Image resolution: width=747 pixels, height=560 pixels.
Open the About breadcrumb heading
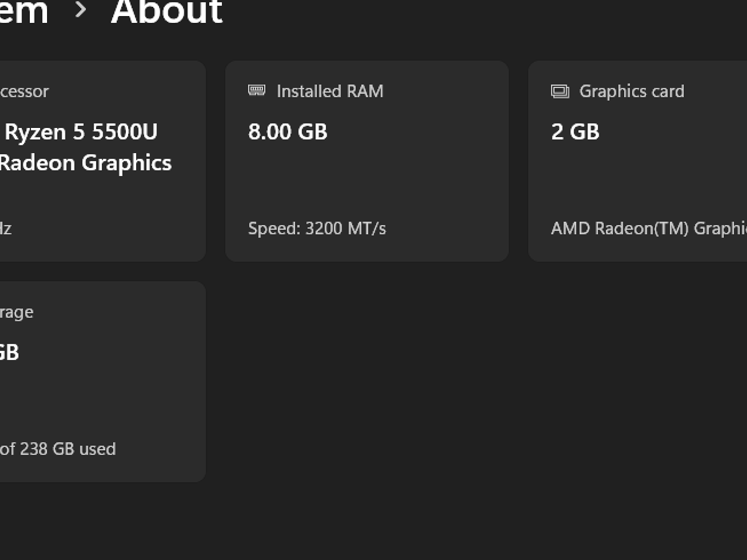coord(167,12)
